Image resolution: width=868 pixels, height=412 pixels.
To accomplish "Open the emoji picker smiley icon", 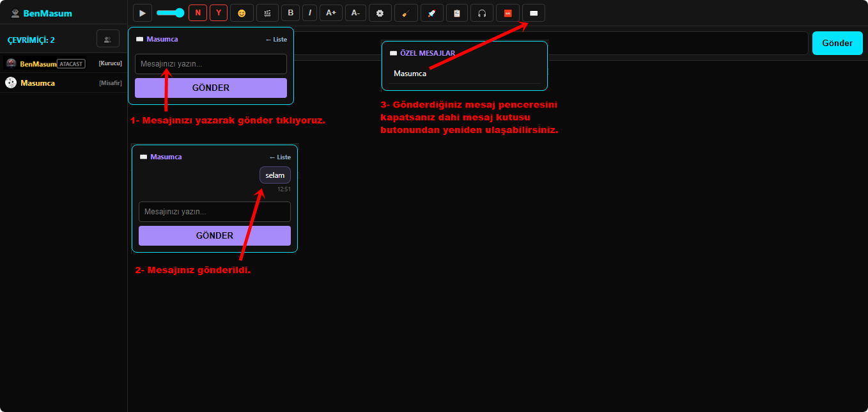I will coord(242,13).
